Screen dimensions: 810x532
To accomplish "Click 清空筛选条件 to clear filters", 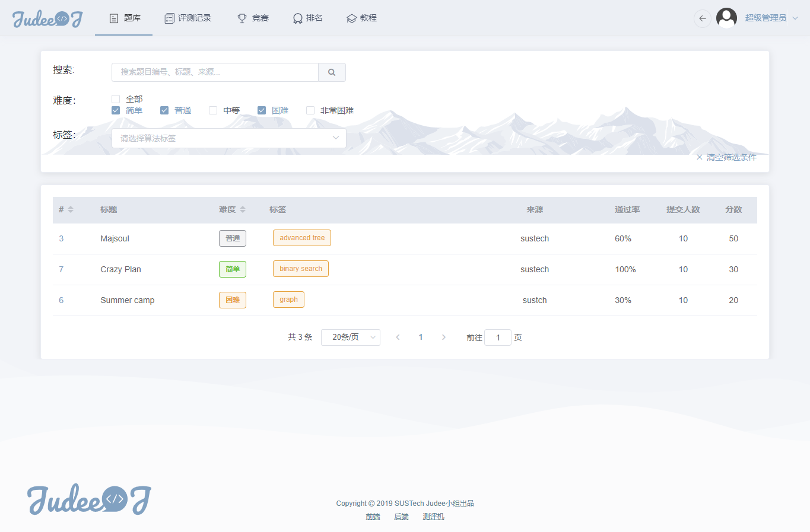I will [x=730, y=157].
